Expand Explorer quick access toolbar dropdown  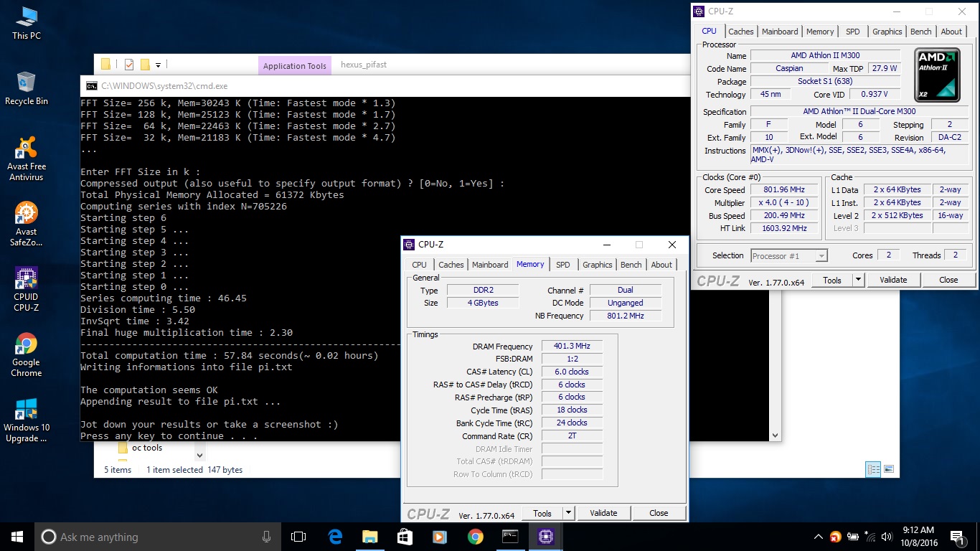158,65
